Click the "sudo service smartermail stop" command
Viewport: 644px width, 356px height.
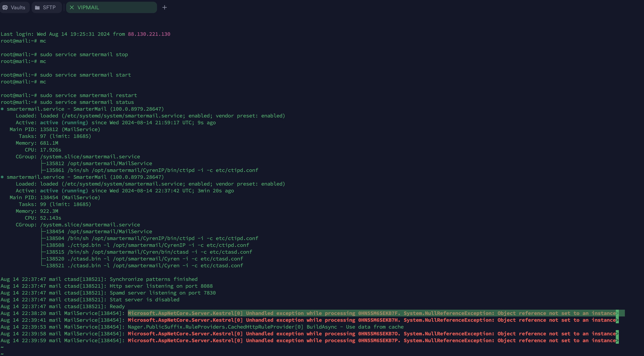point(84,54)
